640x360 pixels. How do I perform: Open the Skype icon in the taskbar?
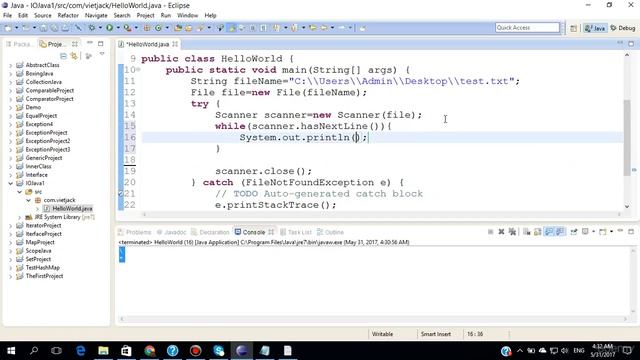(219, 351)
